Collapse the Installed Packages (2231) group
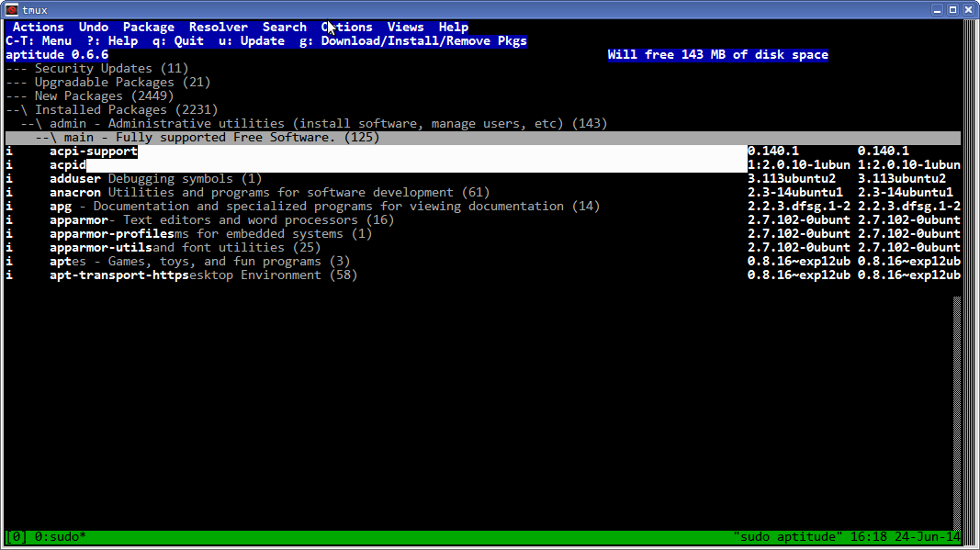 [x=112, y=109]
